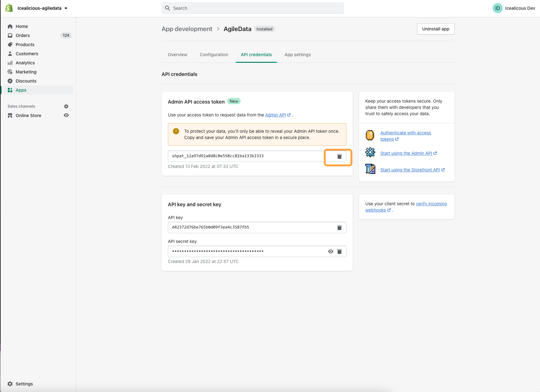The width and height of the screenshot is (540, 392).
Task: Open Settings gear in sidebar
Action: tap(10, 384)
